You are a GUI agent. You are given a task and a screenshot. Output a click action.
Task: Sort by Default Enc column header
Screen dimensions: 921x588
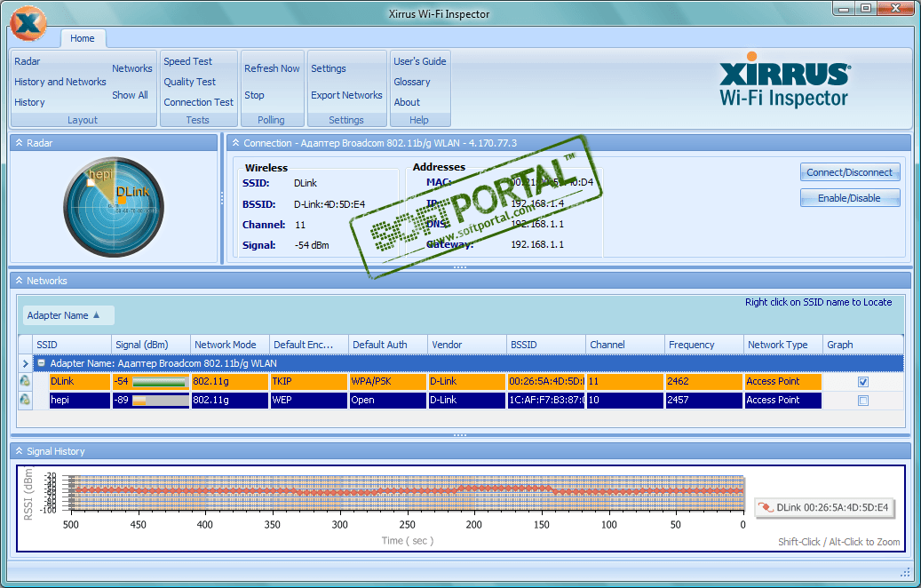click(309, 345)
